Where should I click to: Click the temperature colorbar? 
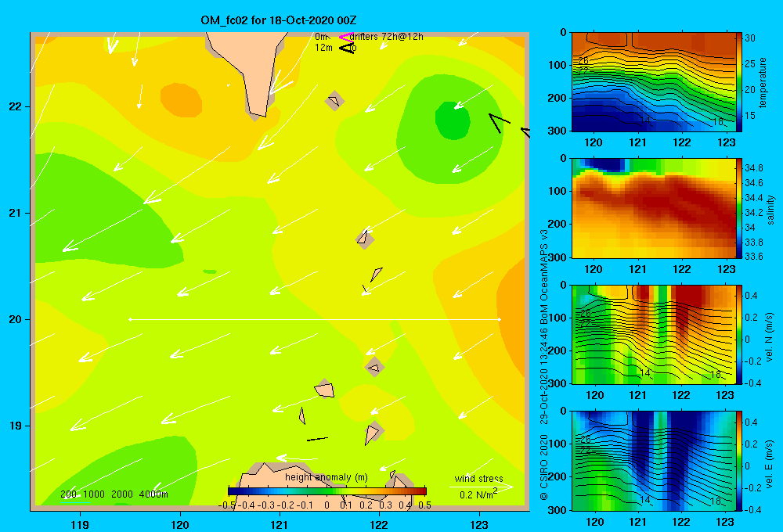pyautogui.click(x=738, y=82)
